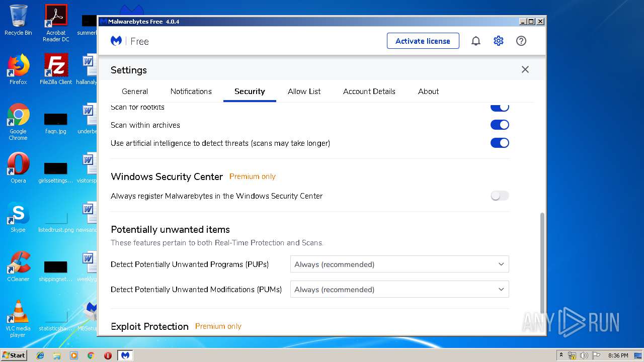Select the Security tab
The width and height of the screenshot is (644, 362).
[250, 92]
